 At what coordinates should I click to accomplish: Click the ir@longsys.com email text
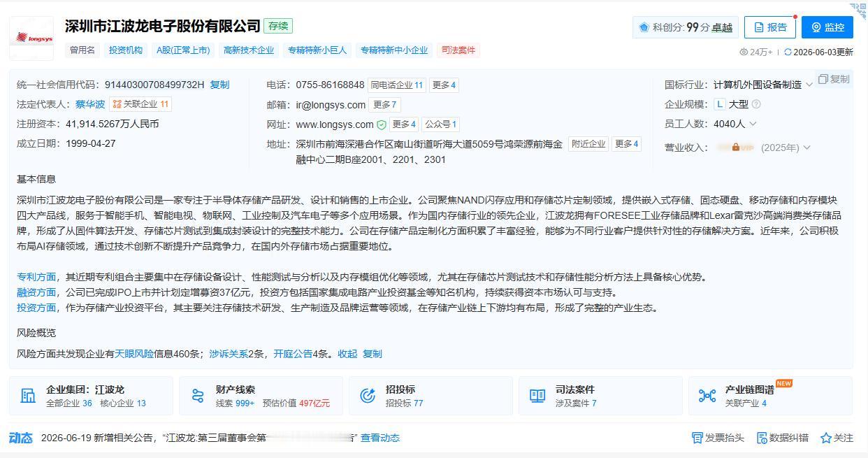coord(331,105)
